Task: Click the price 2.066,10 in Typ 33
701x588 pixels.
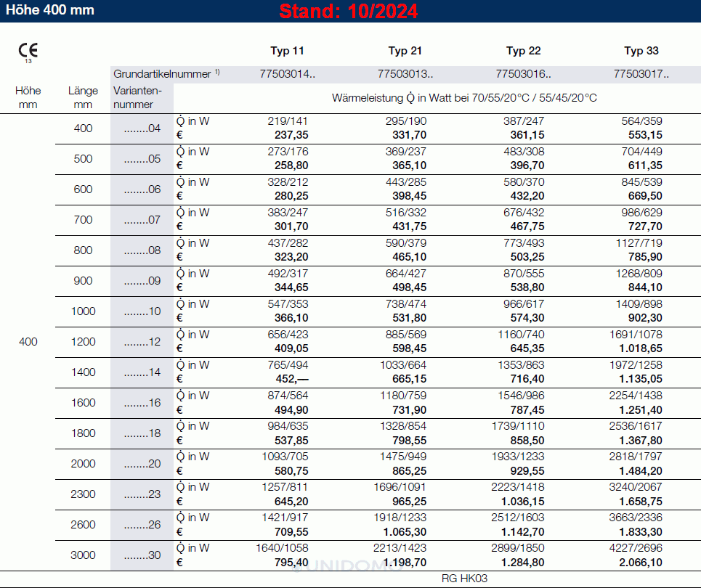Action: (x=640, y=562)
